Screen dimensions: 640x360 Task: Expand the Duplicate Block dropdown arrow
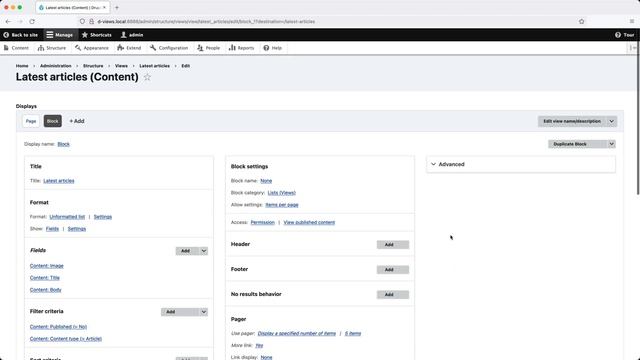611,144
